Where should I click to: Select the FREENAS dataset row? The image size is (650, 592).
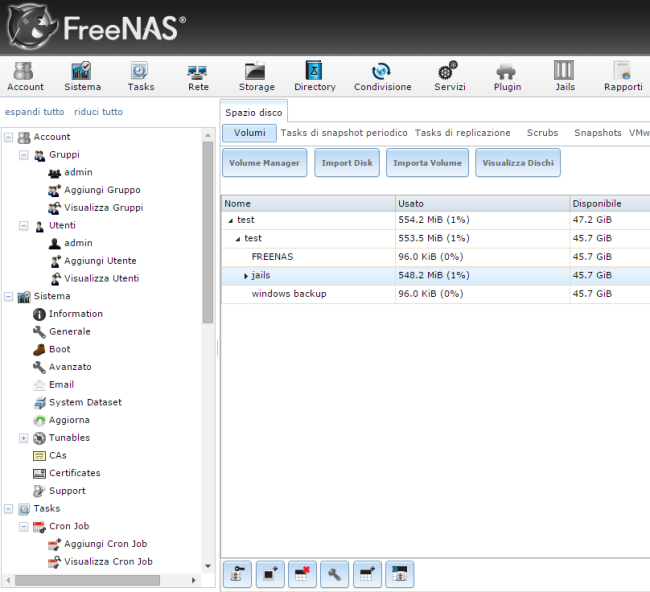point(436,257)
